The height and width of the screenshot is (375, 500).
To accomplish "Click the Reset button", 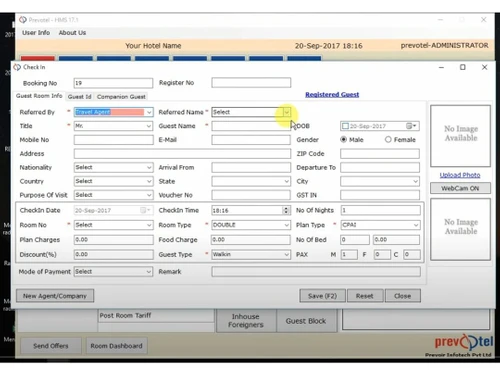I will click(x=365, y=296).
